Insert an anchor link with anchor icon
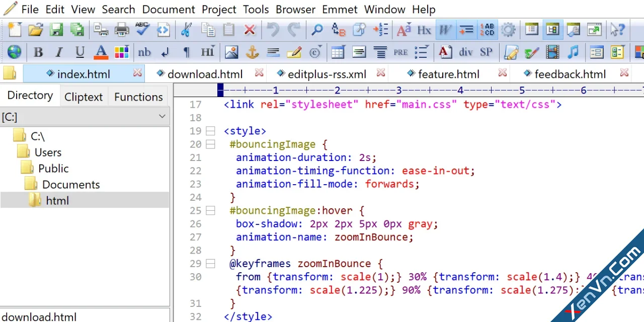The image size is (644, 322). (x=252, y=52)
